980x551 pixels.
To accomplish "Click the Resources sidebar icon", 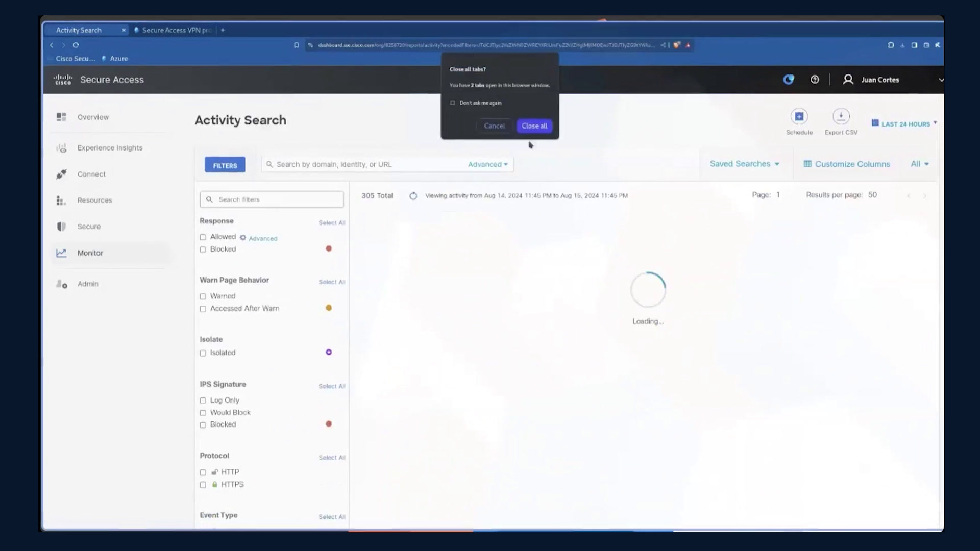I will pos(61,201).
